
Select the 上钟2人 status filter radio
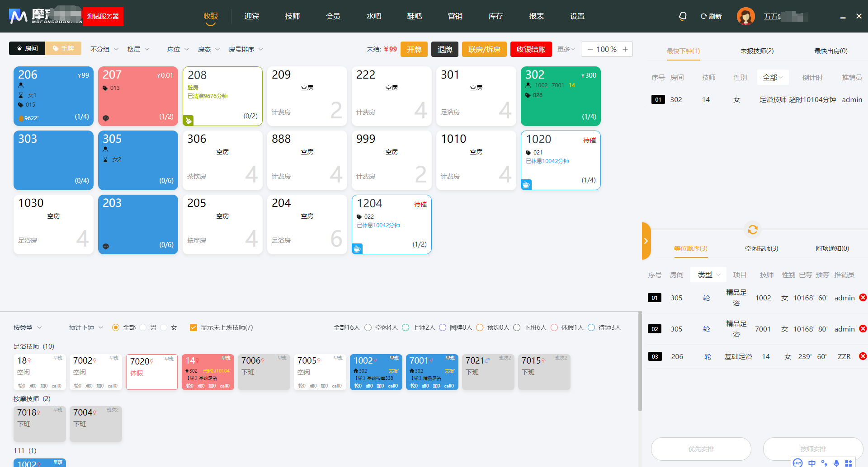[405, 327]
